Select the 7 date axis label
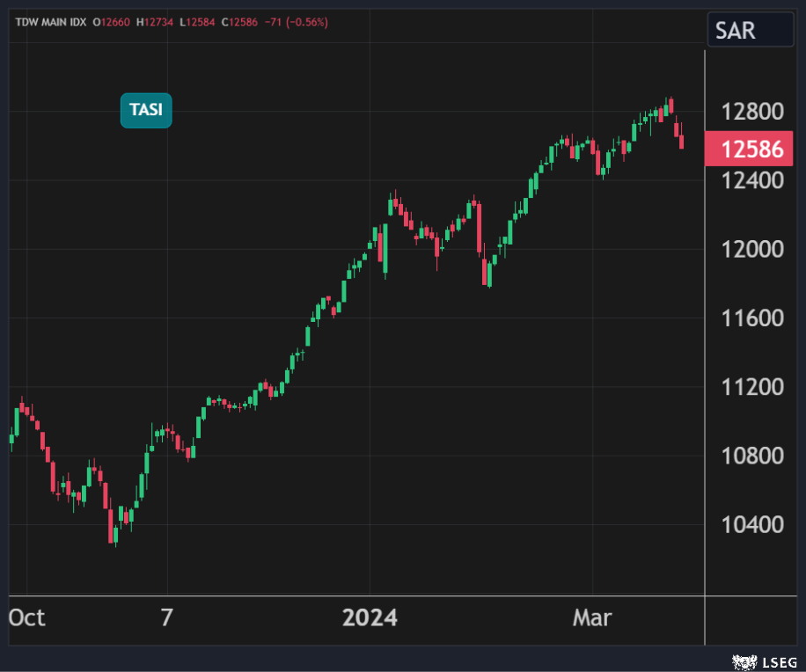The height and width of the screenshot is (672, 806). coord(167,617)
